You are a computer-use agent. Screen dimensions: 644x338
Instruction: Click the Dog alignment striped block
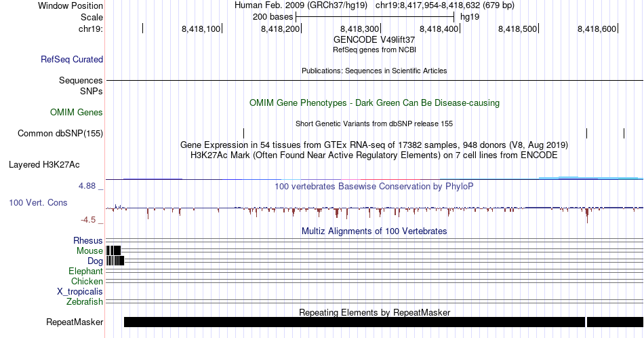pos(115,261)
